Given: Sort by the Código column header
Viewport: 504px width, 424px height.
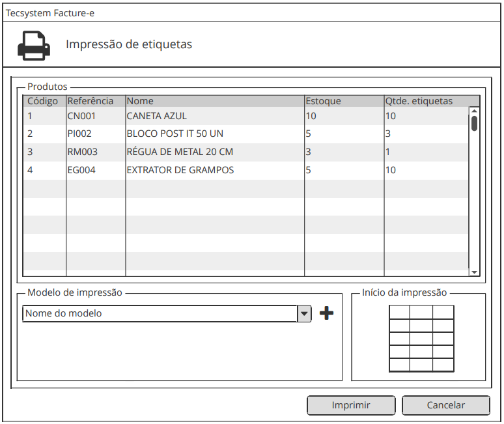Looking at the screenshot, I should [43, 101].
